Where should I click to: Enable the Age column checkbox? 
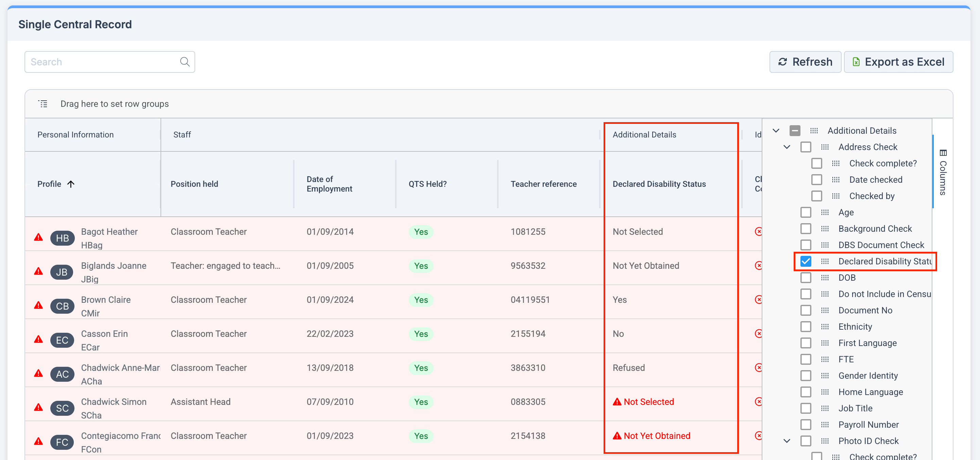[806, 212]
